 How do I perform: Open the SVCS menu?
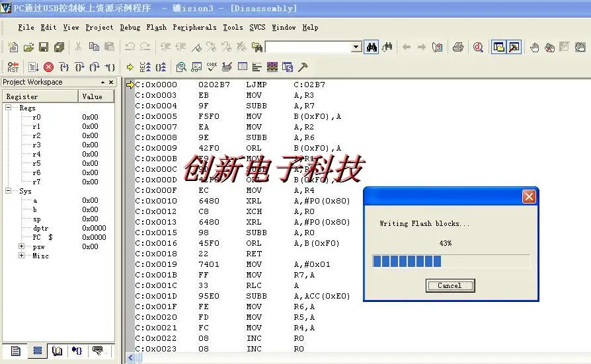[257, 28]
